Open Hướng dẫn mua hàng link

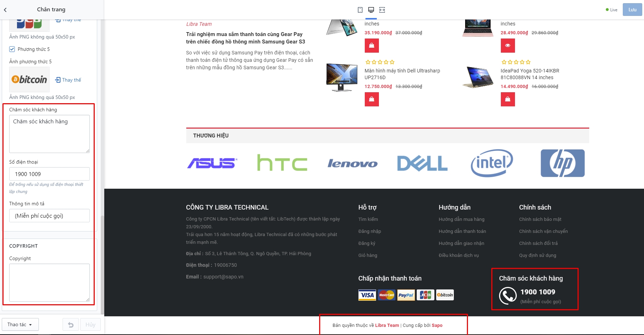tap(462, 219)
